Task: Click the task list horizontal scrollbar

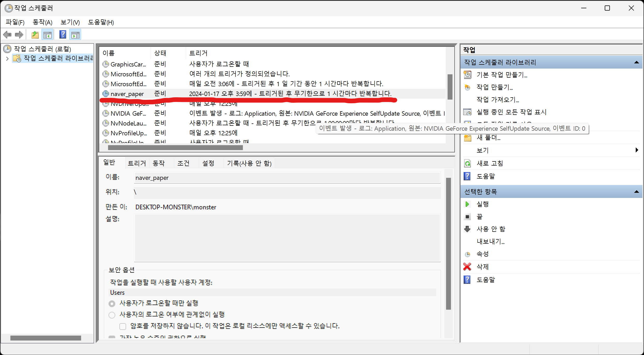Action: click(175, 148)
